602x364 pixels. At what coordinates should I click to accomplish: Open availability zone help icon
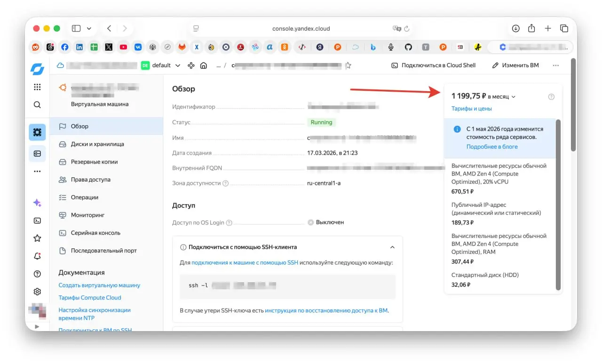(x=226, y=183)
